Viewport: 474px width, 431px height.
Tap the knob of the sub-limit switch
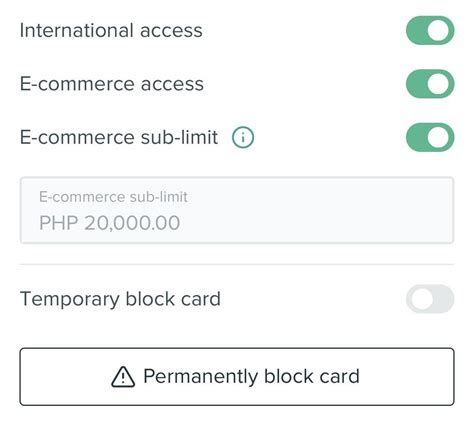[438, 137]
